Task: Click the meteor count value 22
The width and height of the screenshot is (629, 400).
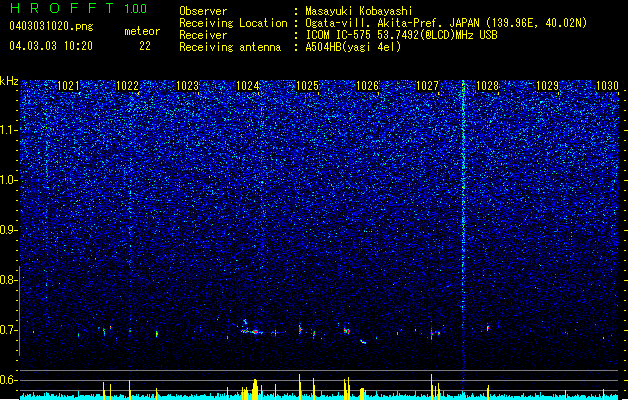Action: pos(145,46)
